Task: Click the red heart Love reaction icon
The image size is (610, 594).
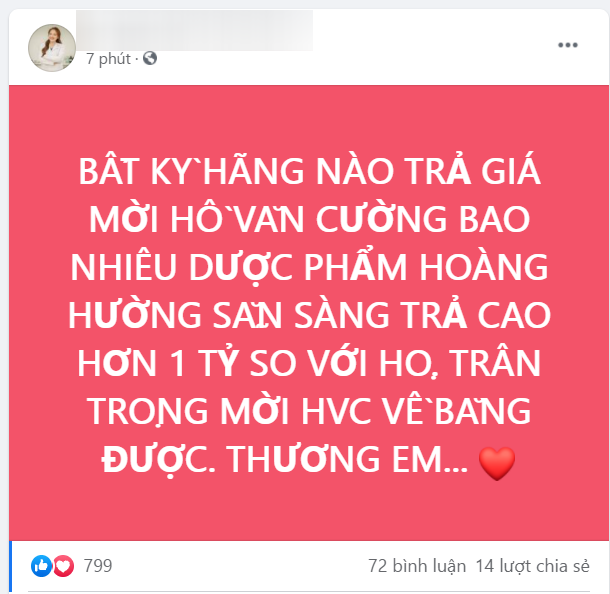Action: (x=63, y=566)
